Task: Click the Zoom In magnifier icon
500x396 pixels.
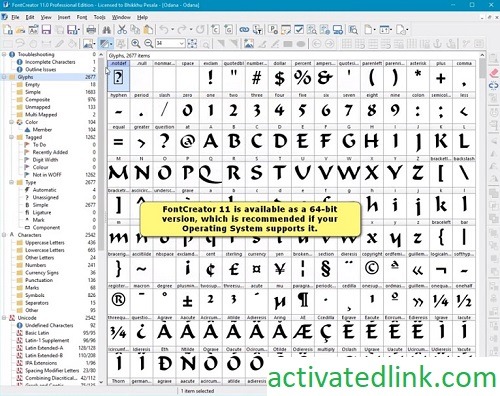Action: click(135, 43)
